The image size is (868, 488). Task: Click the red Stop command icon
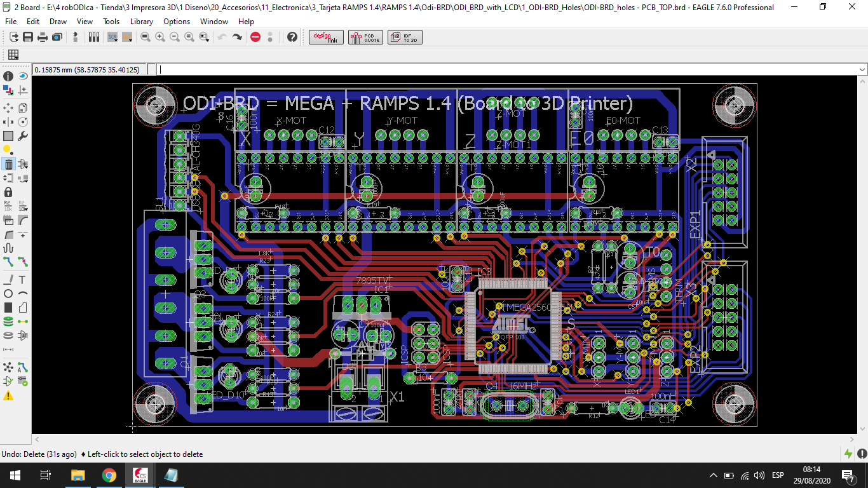point(255,37)
